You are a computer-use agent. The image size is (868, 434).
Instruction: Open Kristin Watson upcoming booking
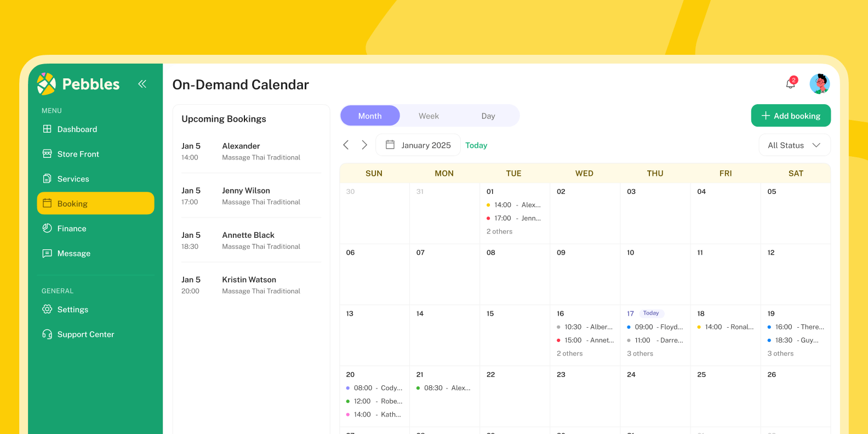tap(252, 285)
